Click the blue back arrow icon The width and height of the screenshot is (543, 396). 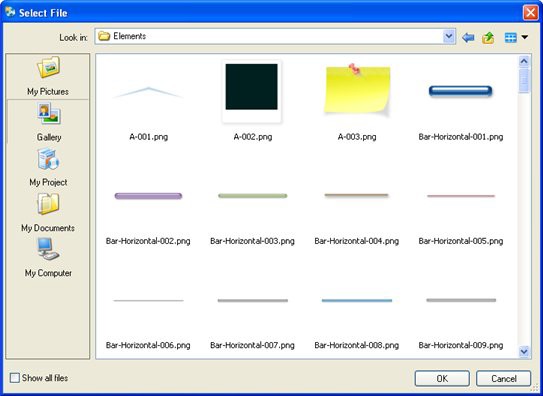coord(468,37)
